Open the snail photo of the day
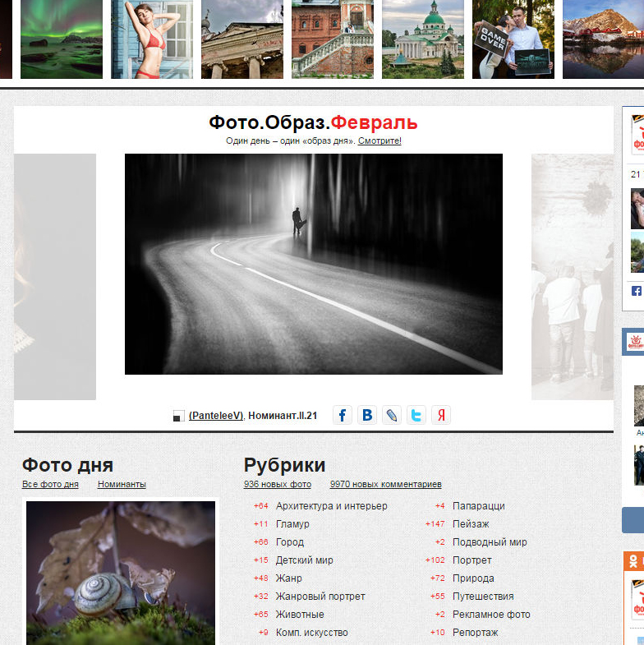Image resolution: width=644 pixels, height=645 pixels. pyautogui.click(x=121, y=573)
